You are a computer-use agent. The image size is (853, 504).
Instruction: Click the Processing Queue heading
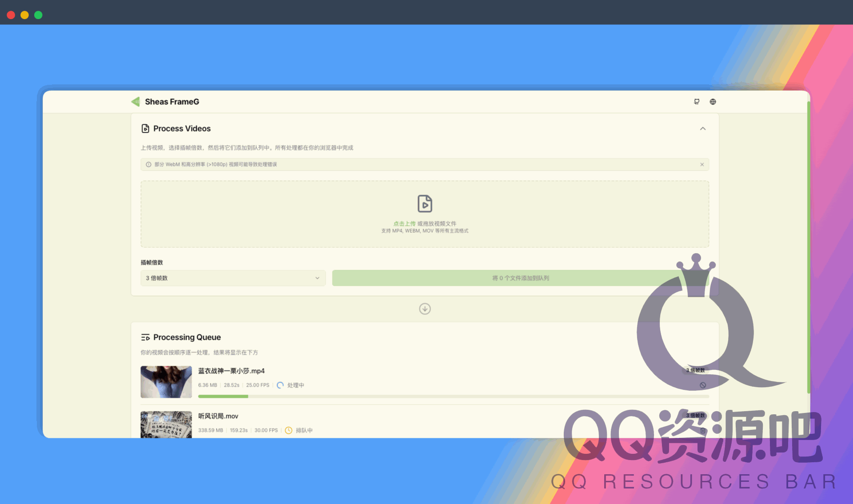click(187, 337)
